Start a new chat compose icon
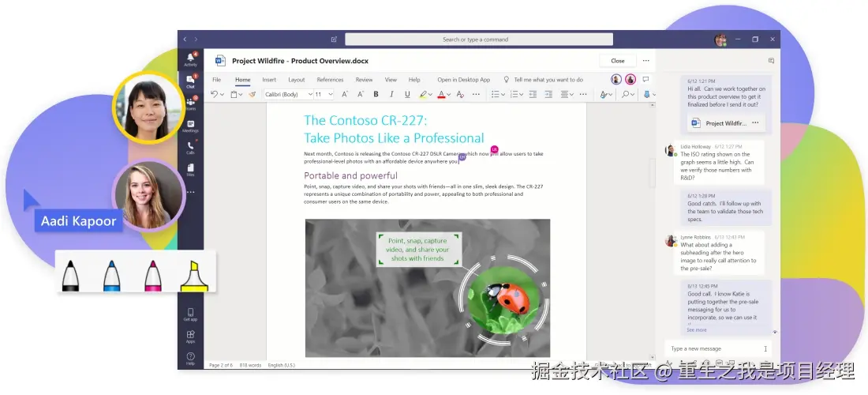Viewport: 868px width, 395px height. (334, 39)
